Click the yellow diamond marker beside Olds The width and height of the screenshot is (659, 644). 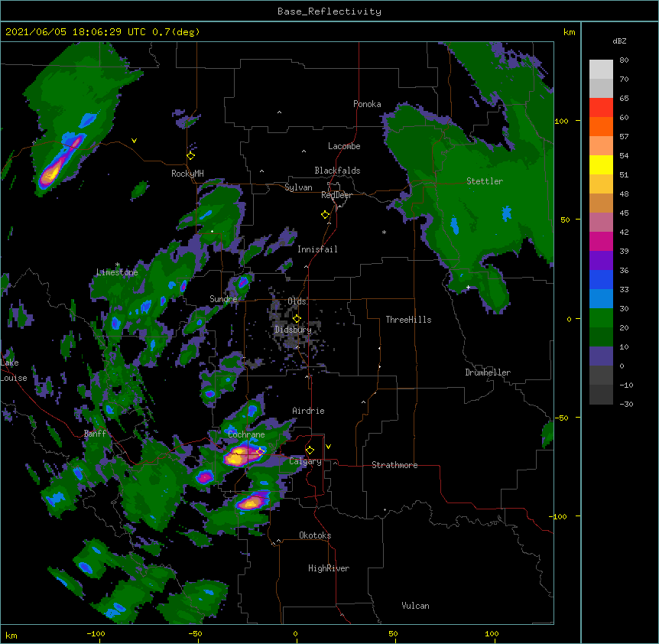297,319
